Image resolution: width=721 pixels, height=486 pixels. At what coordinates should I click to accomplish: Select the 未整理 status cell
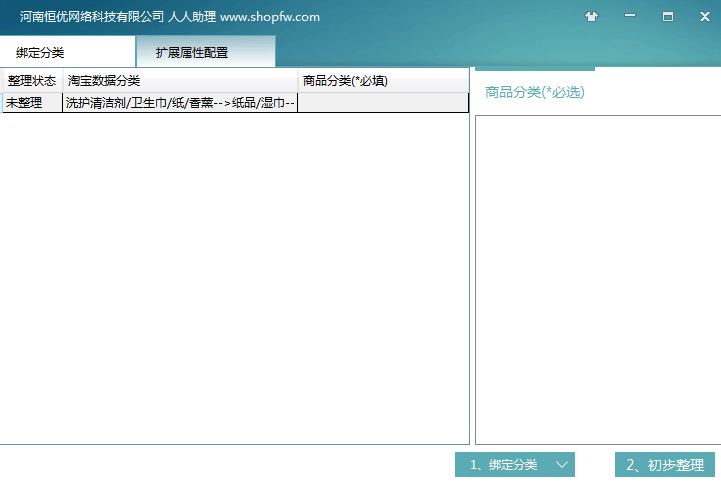32,103
